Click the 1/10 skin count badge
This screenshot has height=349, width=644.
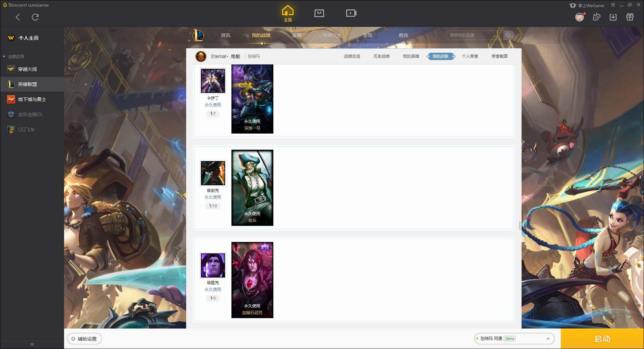click(x=213, y=206)
